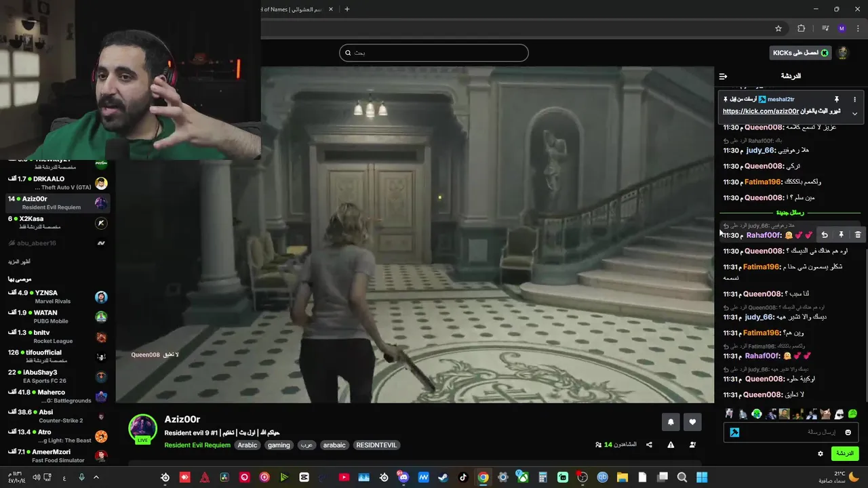The width and height of the screenshot is (868, 488).
Task: Unpin the pinned message with pin icon
Action: [837, 100]
